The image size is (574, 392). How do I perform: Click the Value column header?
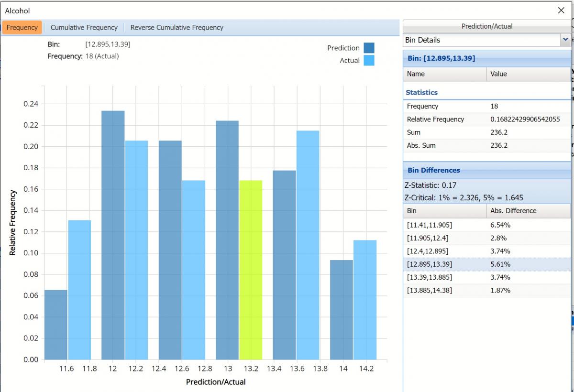(498, 74)
